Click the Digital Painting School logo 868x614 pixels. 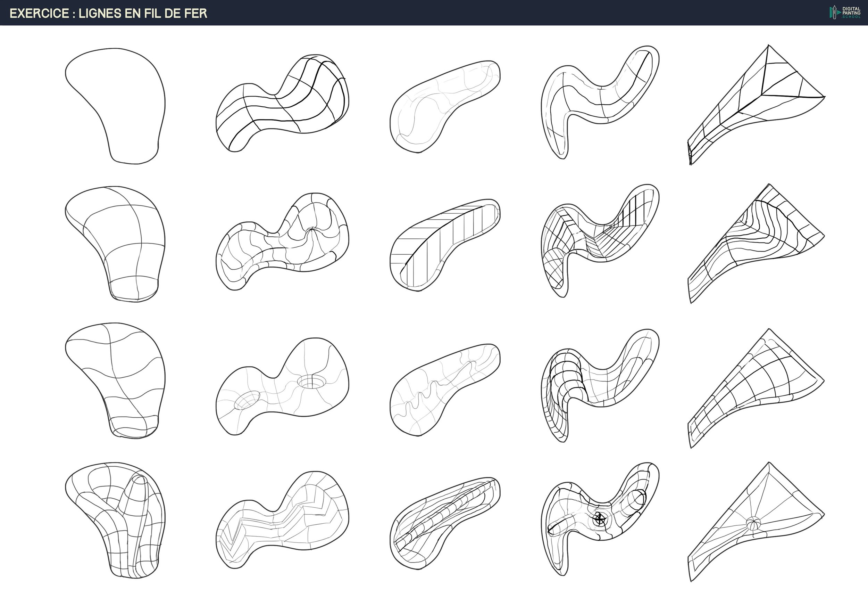point(845,13)
